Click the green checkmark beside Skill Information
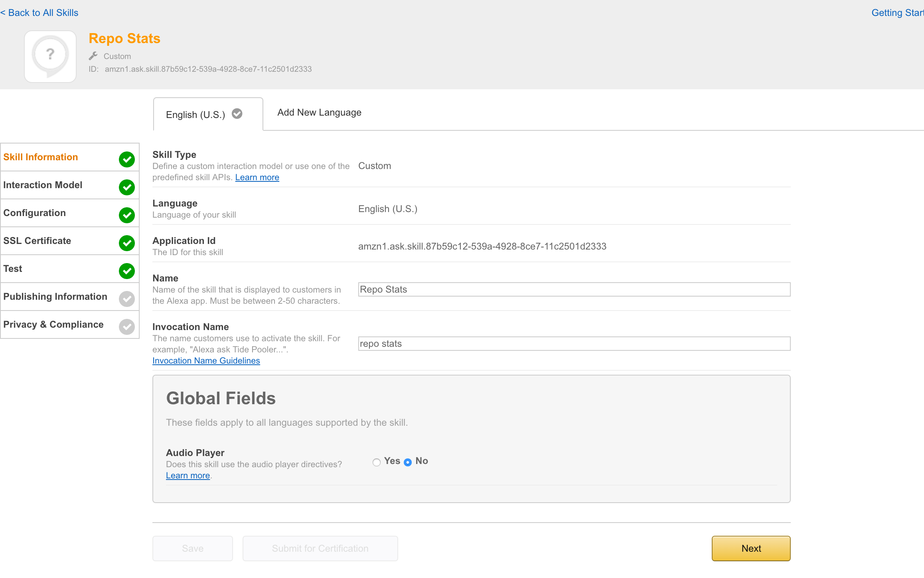 pos(127,159)
